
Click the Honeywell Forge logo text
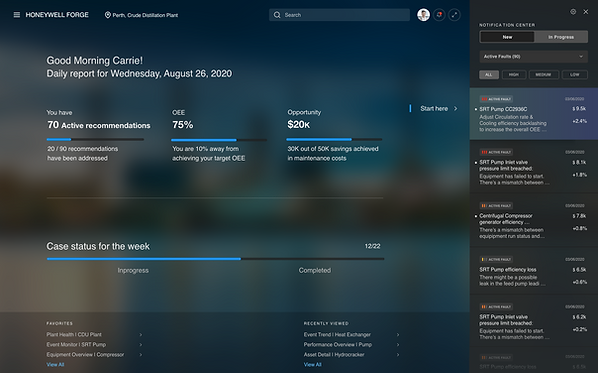click(x=57, y=15)
